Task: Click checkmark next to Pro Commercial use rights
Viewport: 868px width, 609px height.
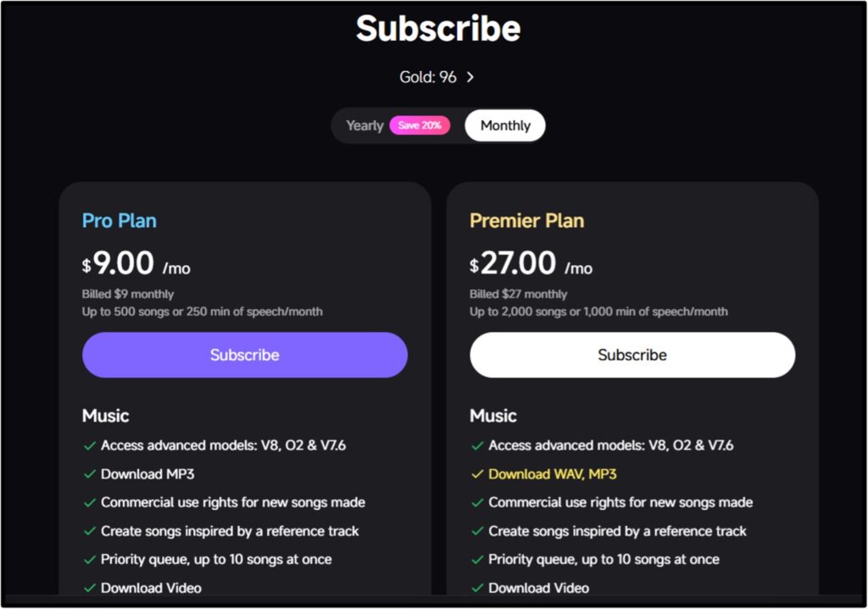Action: click(89, 502)
